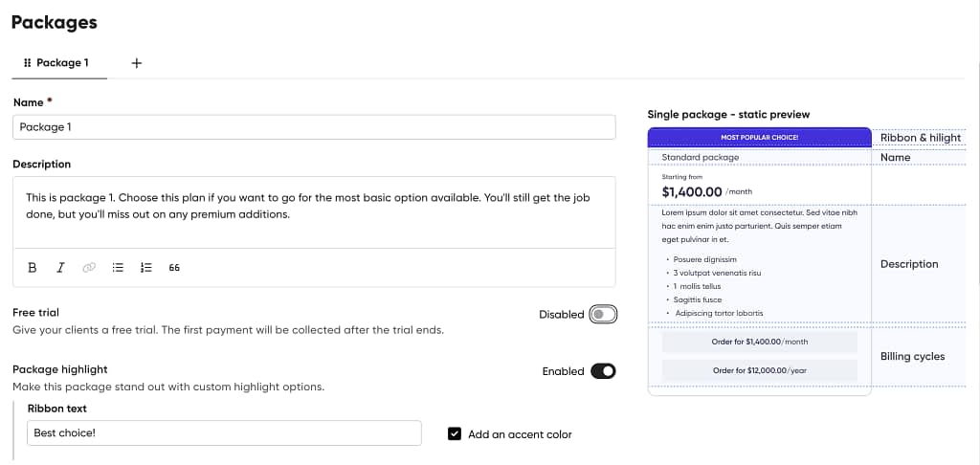The height and width of the screenshot is (465, 980).
Task: Click into the Description text area
Action: click(314, 212)
